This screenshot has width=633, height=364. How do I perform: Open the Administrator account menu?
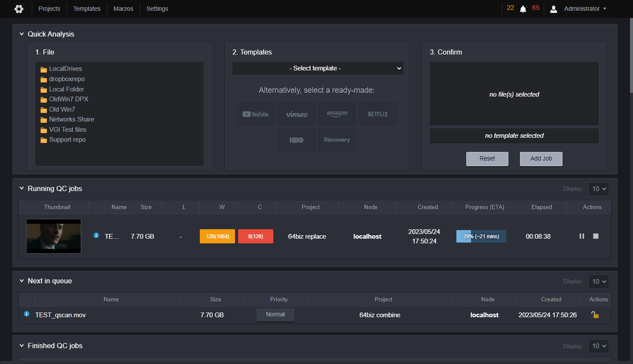point(585,9)
